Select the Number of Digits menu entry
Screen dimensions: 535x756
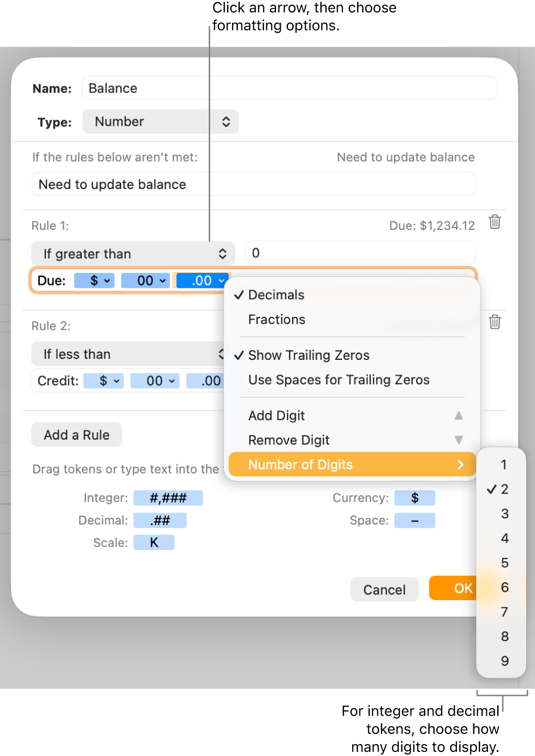click(x=300, y=464)
